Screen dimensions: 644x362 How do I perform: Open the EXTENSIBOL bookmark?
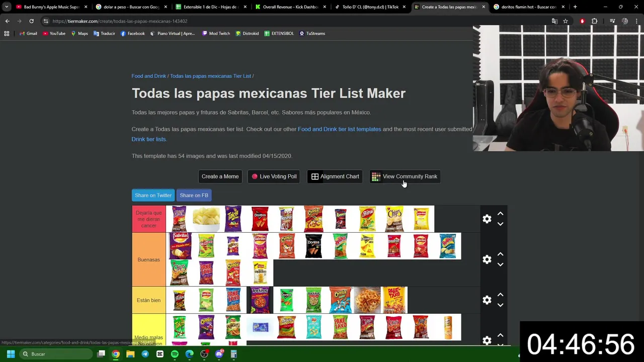(x=279, y=33)
